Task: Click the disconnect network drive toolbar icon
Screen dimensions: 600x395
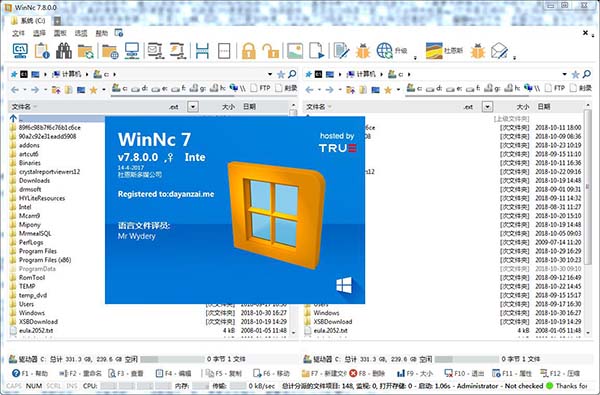Action: (178, 51)
